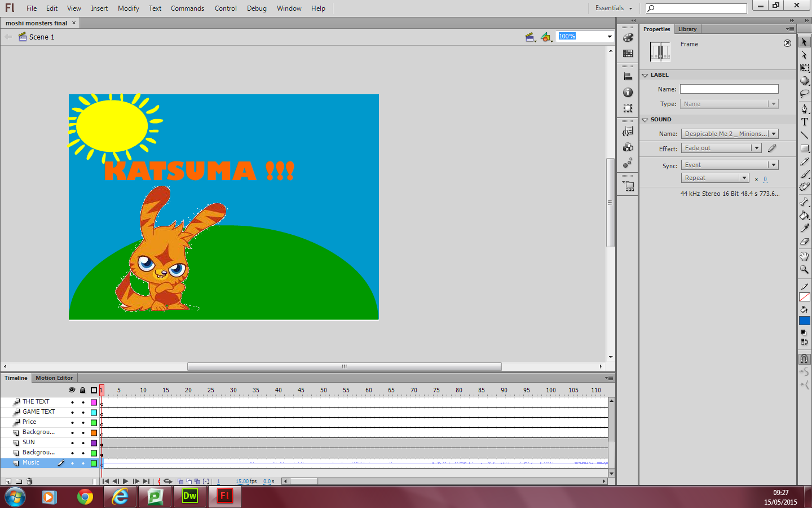Select the Free Transform tool
The width and height of the screenshot is (812, 508).
(x=805, y=68)
